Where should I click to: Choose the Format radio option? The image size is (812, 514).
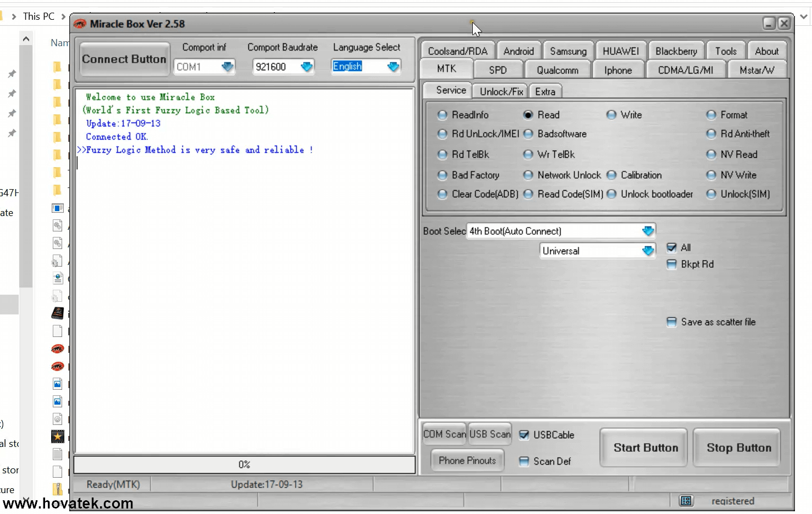click(x=711, y=115)
